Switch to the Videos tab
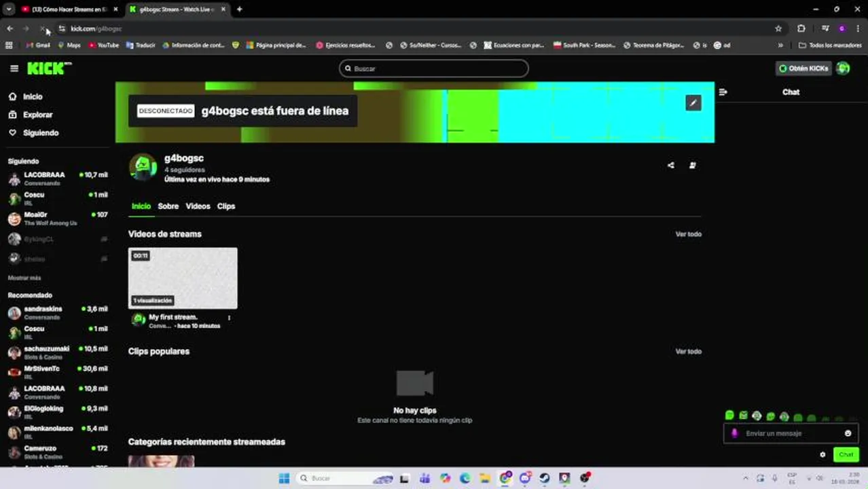The image size is (868, 489). click(x=198, y=206)
